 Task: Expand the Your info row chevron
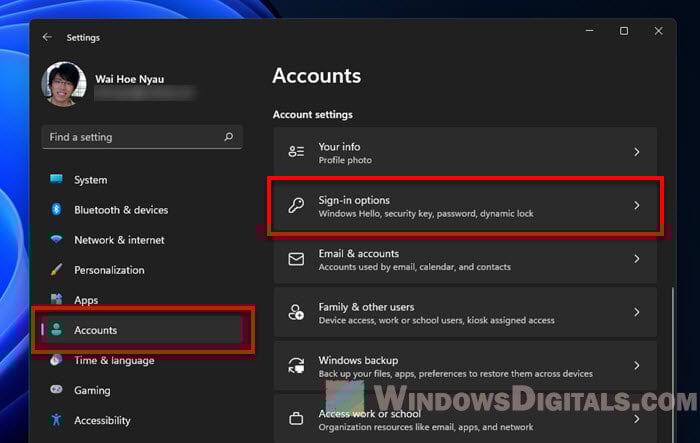pyautogui.click(x=637, y=152)
